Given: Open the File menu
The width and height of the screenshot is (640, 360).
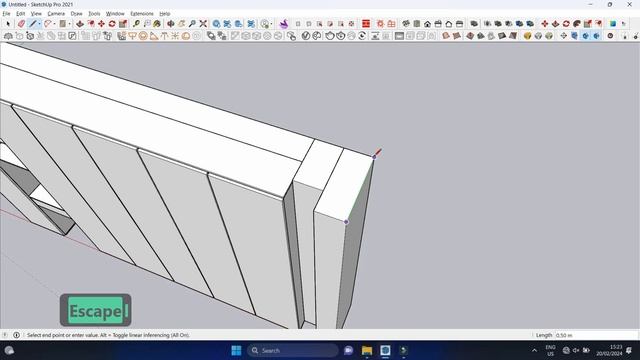Looking at the screenshot, I should pyautogui.click(x=6, y=13).
